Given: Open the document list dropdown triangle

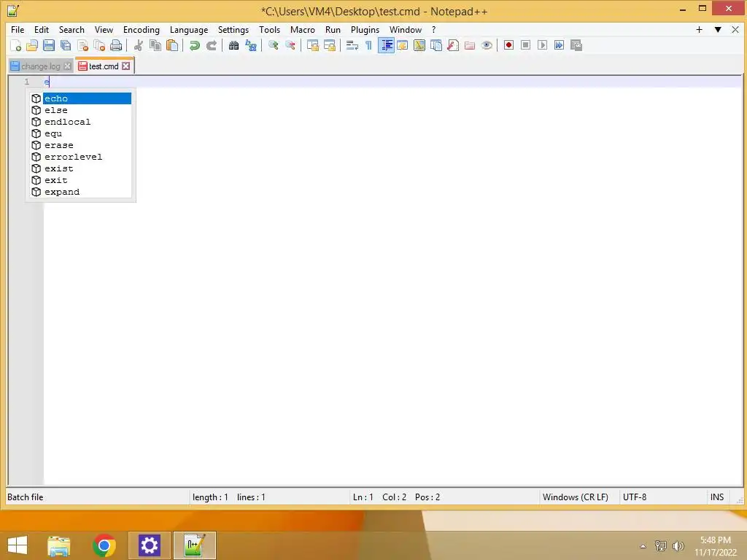Looking at the screenshot, I should [718, 29].
